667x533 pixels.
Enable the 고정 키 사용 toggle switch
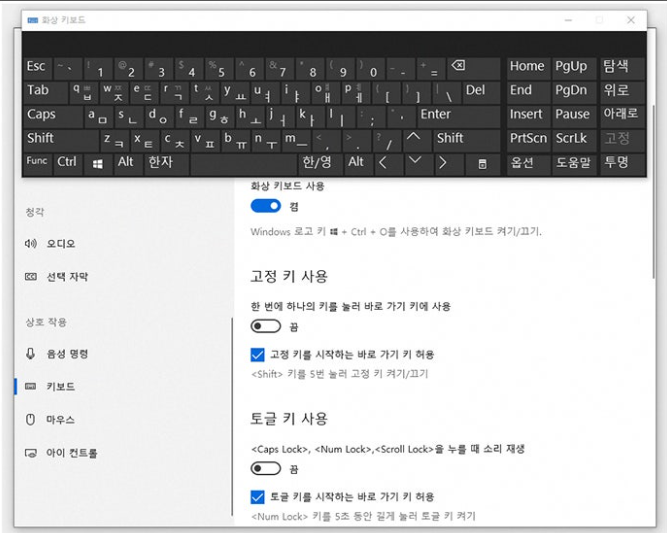click(265, 327)
